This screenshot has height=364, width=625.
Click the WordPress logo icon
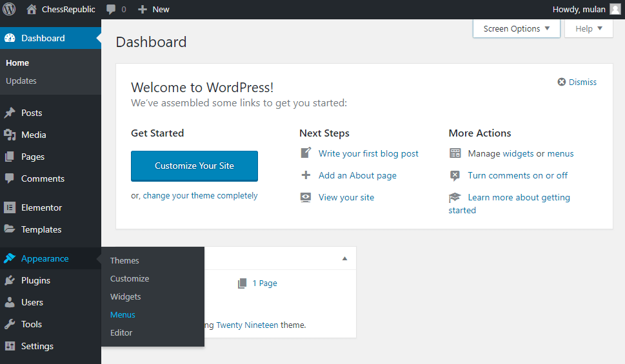pyautogui.click(x=9, y=9)
